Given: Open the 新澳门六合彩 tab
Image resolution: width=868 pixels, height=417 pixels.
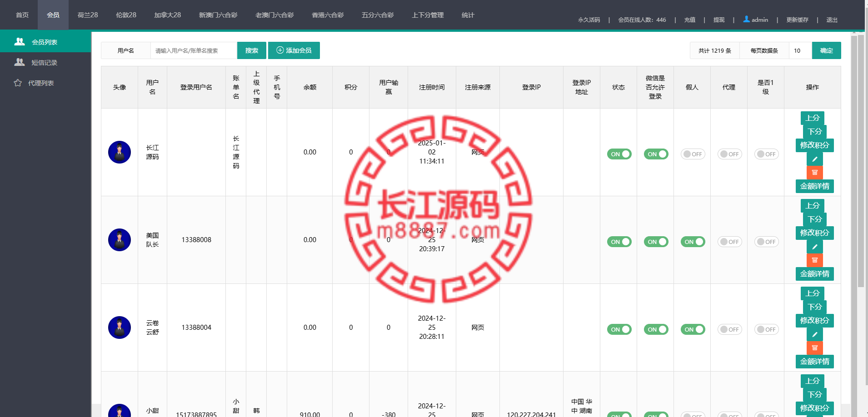Looking at the screenshot, I should (218, 15).
